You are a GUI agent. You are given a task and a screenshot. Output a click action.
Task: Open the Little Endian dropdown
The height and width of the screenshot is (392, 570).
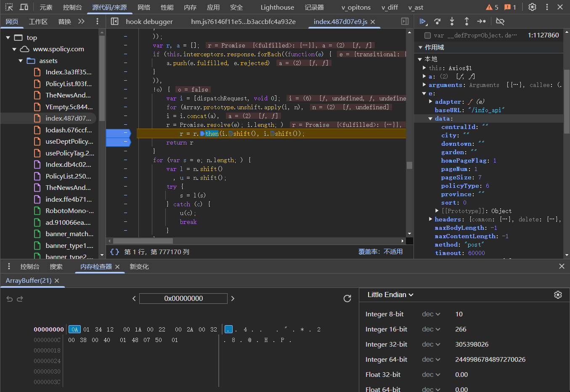[390, 295]
